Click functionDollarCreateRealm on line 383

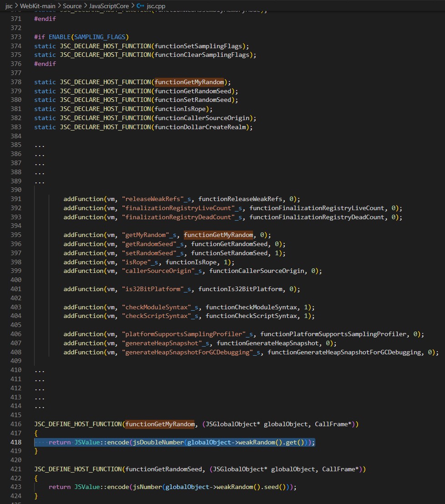(x=200, y=127)
